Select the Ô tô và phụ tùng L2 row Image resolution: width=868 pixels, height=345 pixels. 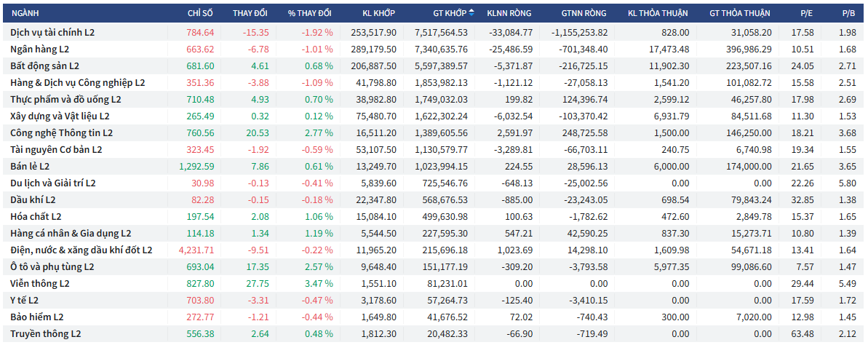point(52,266)
